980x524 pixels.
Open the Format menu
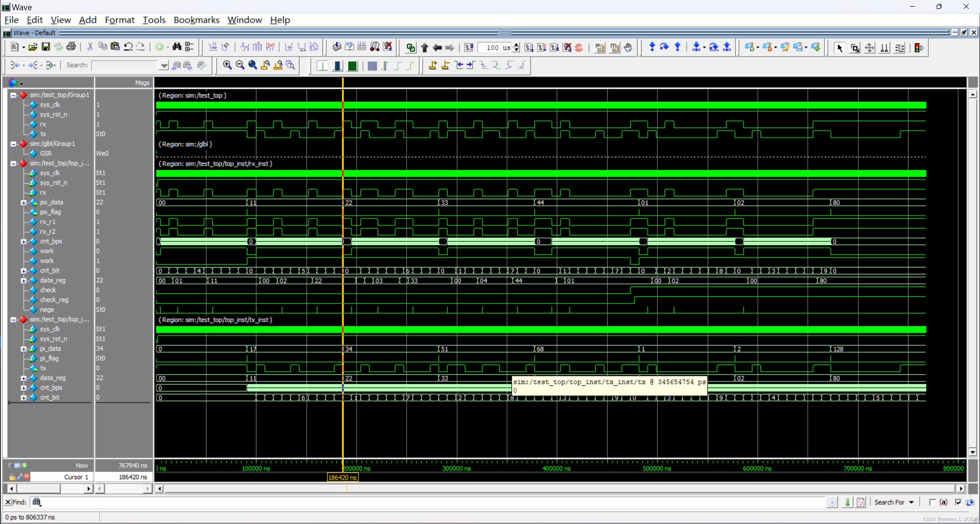coord(119,20)
